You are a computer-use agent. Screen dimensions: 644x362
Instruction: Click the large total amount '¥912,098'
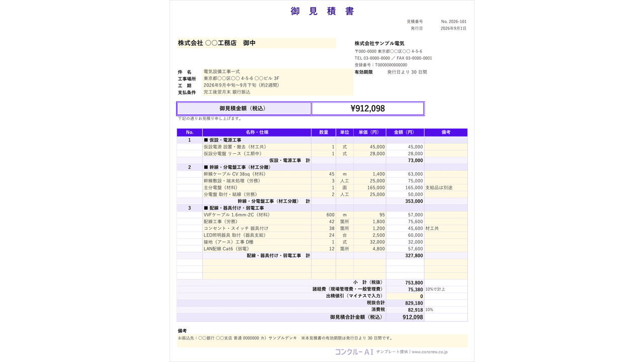(x=368, y=109)
